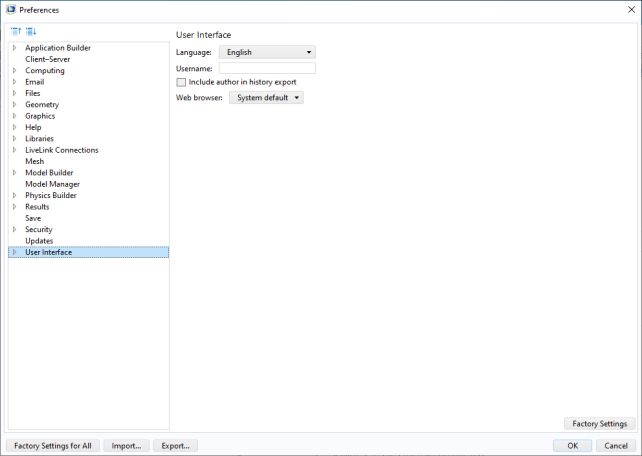The width and height of the screenshot is (642, 456).
Task: Select Model Builder in the tree
Action: point(49,173)
